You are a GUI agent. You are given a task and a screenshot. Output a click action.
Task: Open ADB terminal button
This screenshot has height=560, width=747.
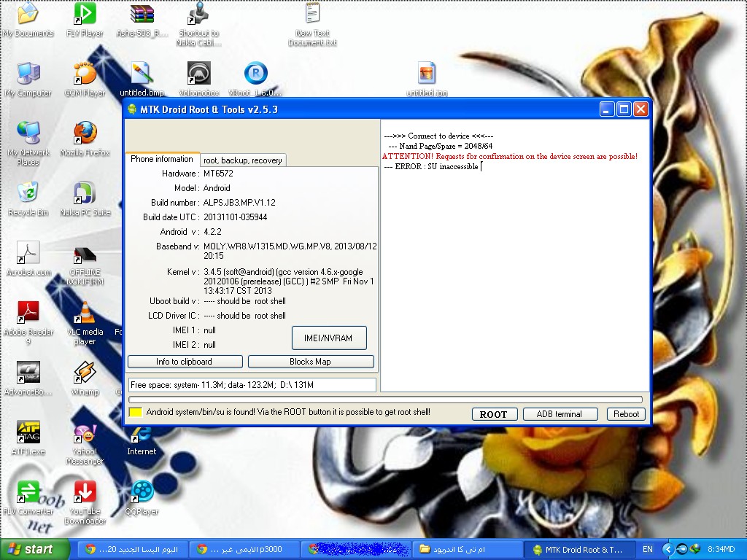pos(560,414)
